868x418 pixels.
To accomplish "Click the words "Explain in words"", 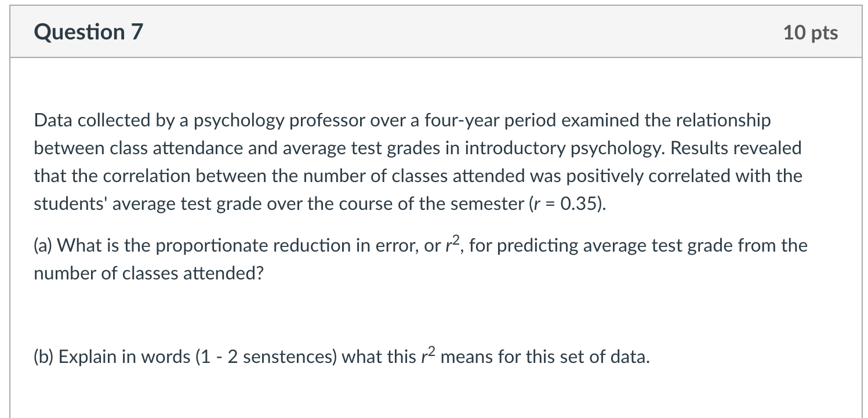I will click(x=124, y=357).
